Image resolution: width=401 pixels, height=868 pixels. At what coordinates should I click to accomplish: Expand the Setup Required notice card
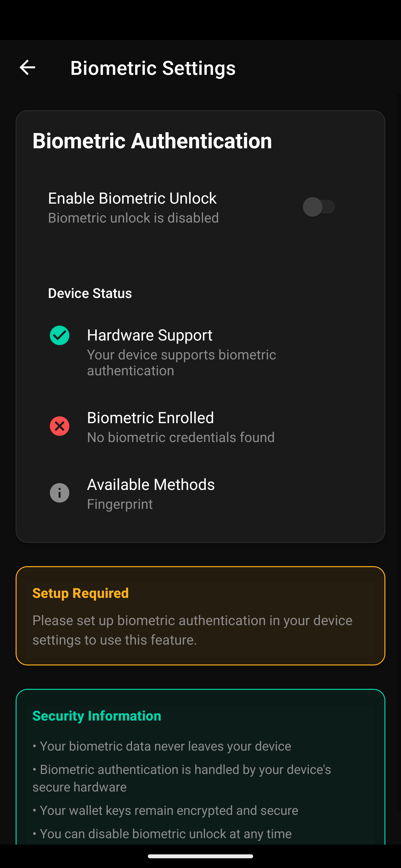200,617
